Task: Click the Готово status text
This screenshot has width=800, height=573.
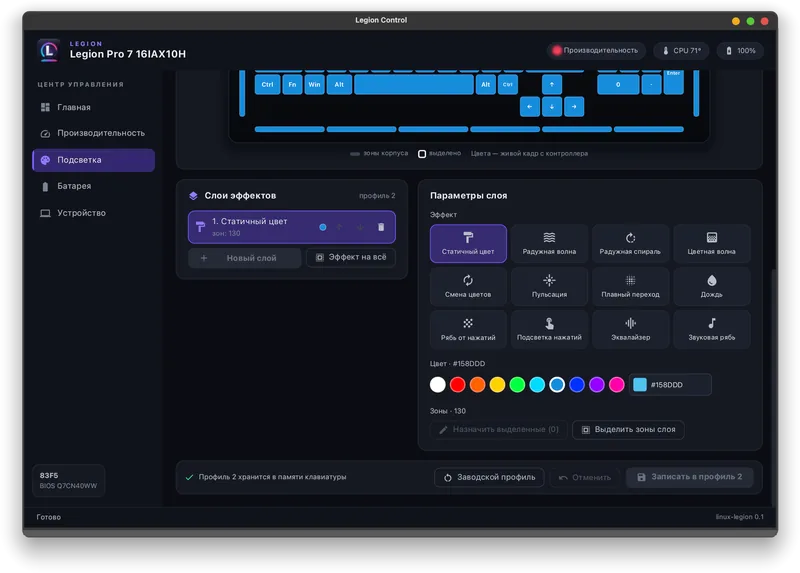Action: point(48,517)
